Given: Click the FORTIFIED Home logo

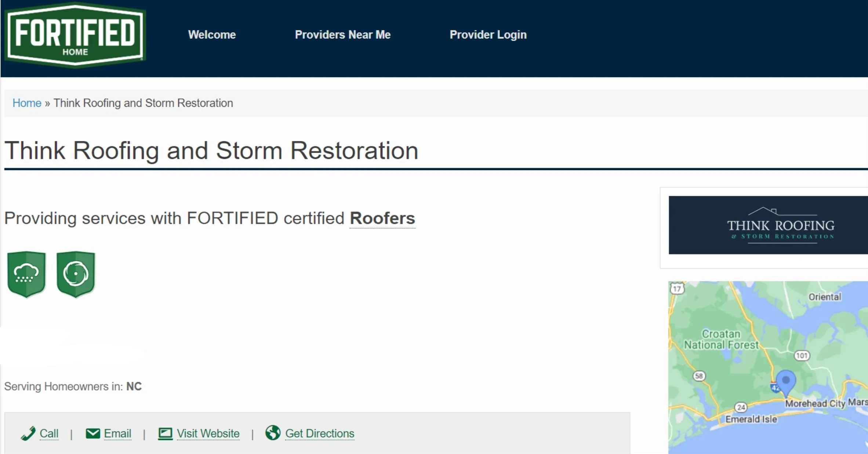Looking at the screenshot, I should [x=75, y=35].
